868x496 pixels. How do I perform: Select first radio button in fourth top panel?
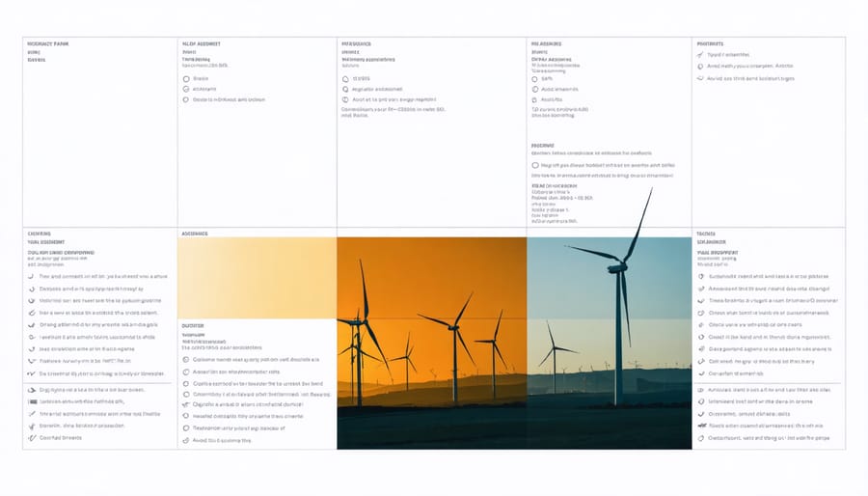[x=534, y=78]
